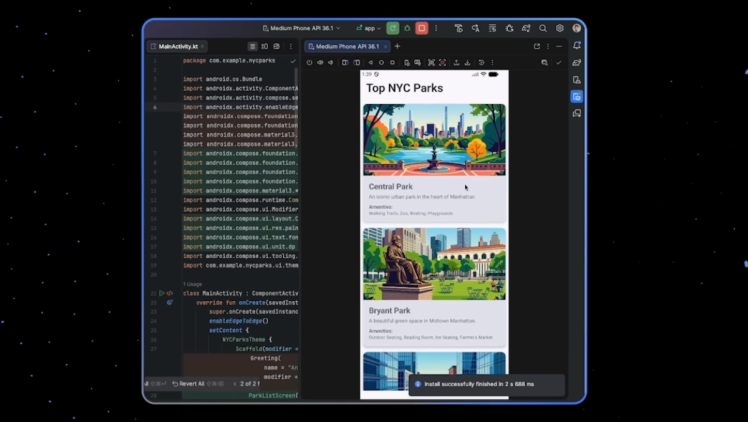The width and height of the screenshot is (748, 422).
Task: Click the Revert All button
Action: pyautogui.click(x=188, y=383)
